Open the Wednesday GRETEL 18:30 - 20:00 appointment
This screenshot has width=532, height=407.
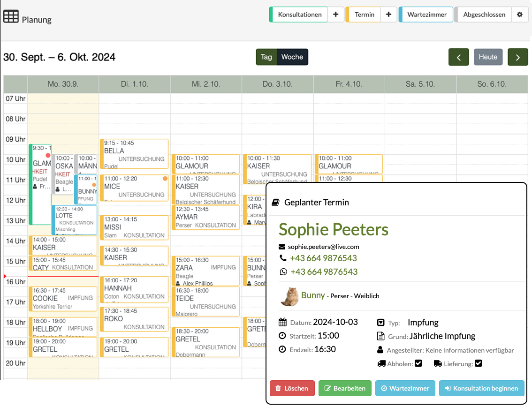[206, 342]
